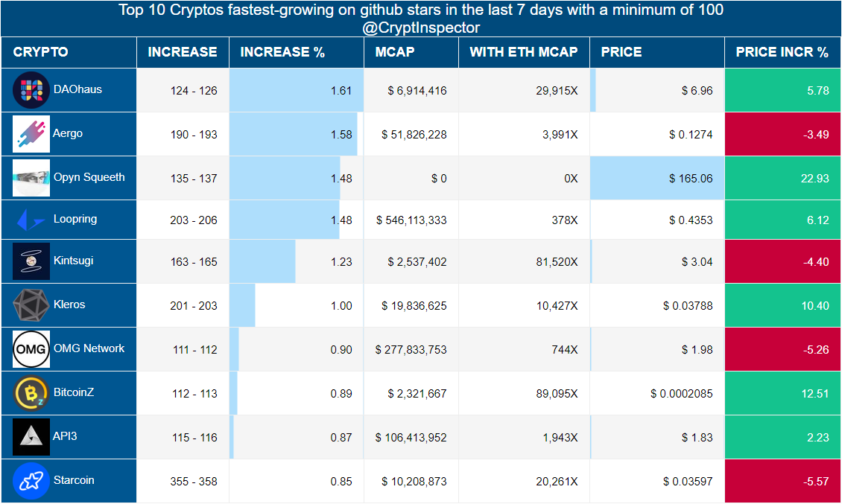Click the $ 0.03597 price value
The image size is (842, 504).
point(688,482)
